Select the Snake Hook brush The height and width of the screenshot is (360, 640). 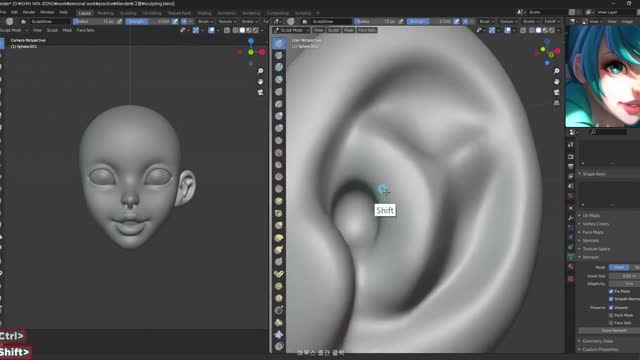click(x=279, y=249)
